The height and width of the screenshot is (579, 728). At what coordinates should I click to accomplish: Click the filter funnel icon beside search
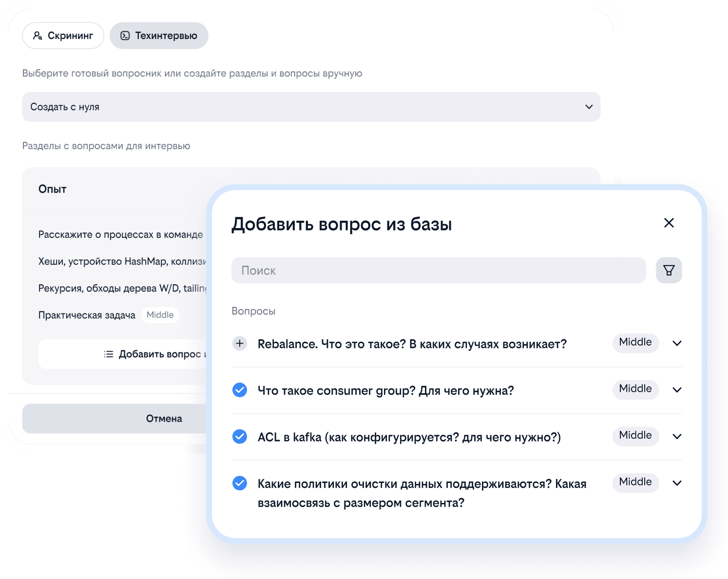click(x=669, y=270)
